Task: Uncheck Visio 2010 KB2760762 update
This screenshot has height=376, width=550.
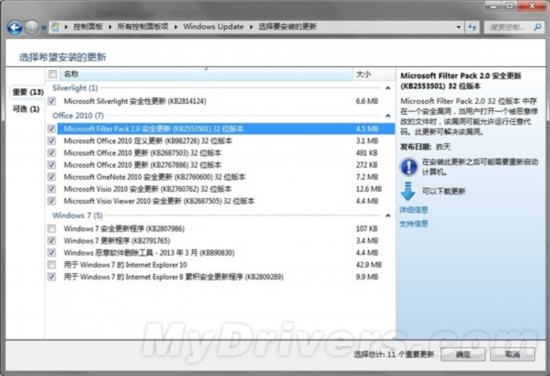Action: (52, 189)
